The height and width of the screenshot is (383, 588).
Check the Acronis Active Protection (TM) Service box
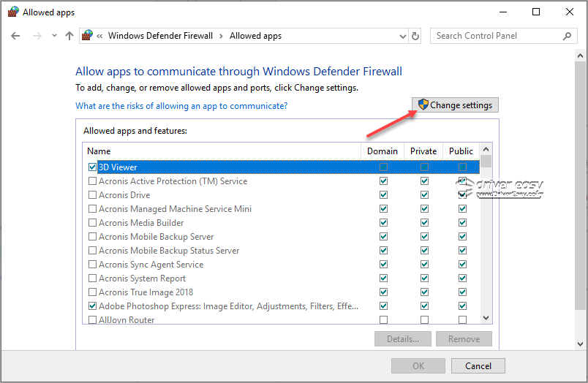[92, 181]
